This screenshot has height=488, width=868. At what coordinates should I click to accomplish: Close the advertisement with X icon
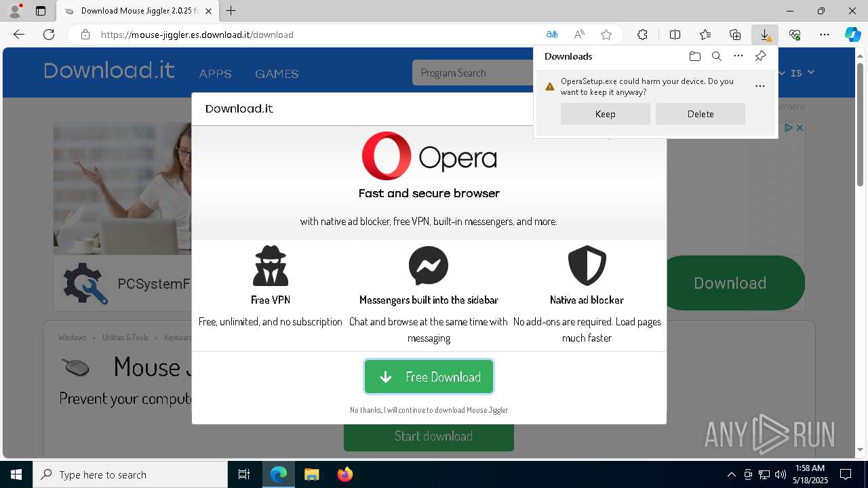click(800, 127)
